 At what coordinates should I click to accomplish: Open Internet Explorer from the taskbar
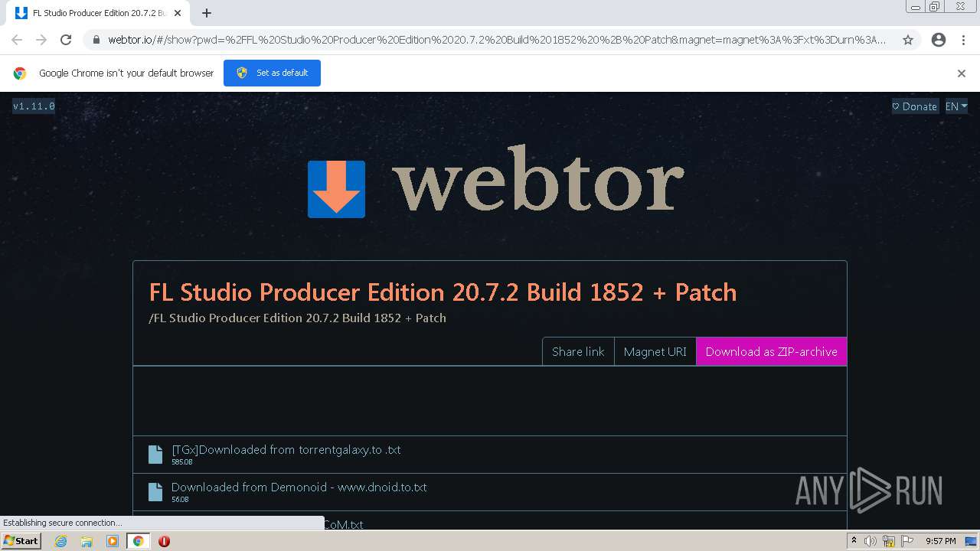(x=60, y=541)
